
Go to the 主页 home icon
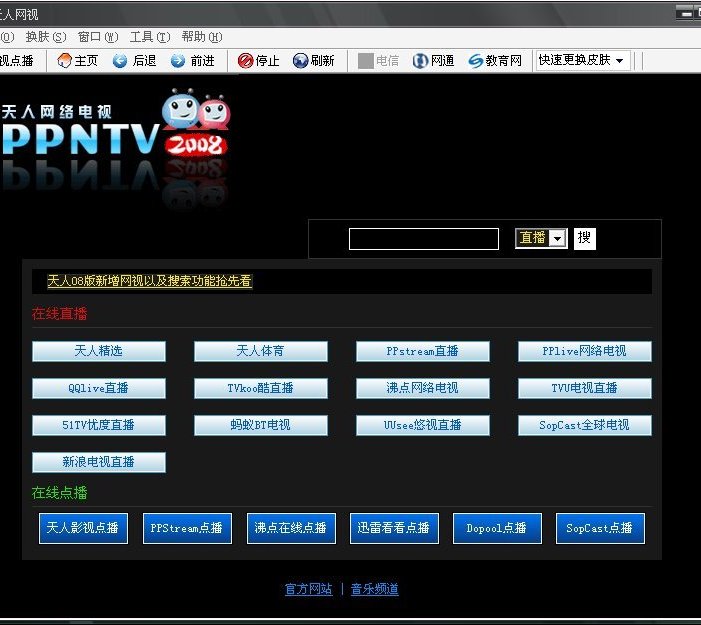[64, 60]
